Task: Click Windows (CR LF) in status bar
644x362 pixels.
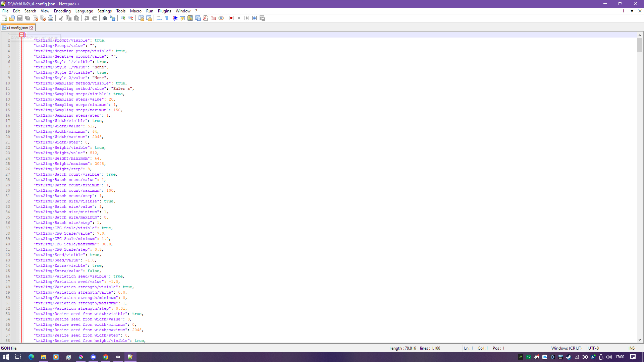Action: pos(566,348)
